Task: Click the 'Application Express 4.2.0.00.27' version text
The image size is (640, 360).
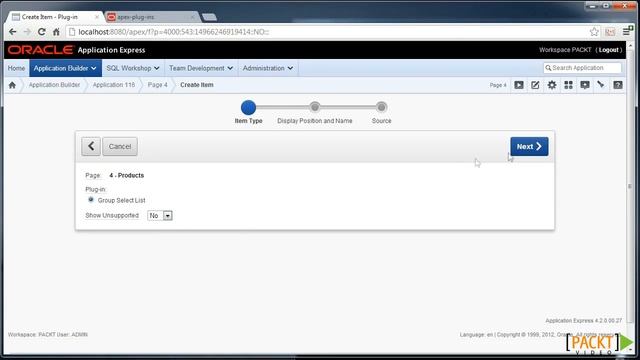Action: tap(584, 321)
